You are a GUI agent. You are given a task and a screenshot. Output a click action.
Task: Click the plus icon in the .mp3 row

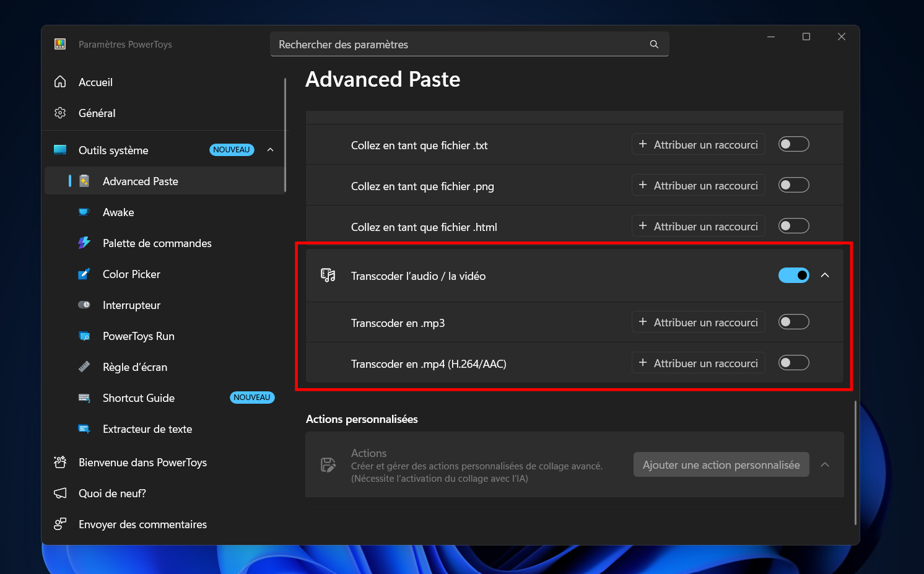tap(643, 322)
